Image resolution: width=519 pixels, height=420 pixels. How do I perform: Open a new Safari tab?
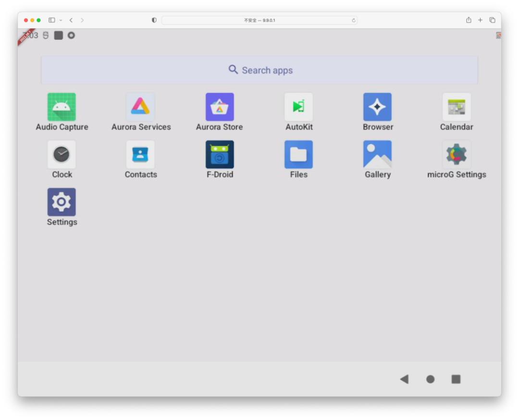480,20
